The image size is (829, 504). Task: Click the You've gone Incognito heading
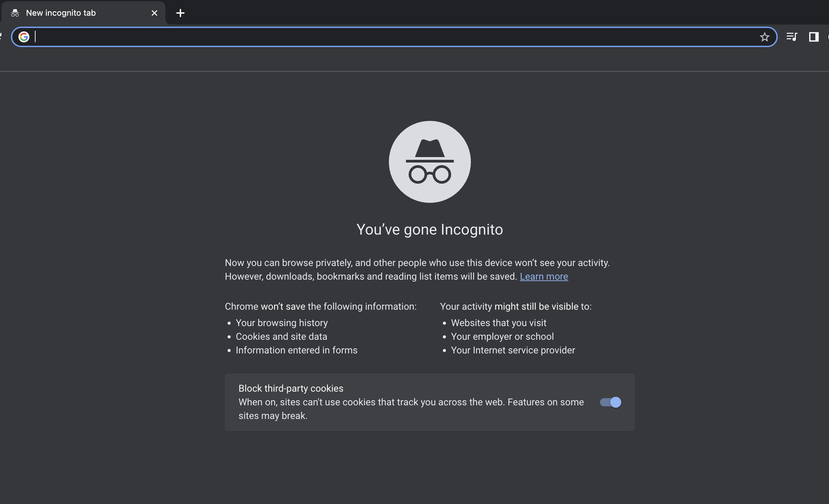click(430, 229)
